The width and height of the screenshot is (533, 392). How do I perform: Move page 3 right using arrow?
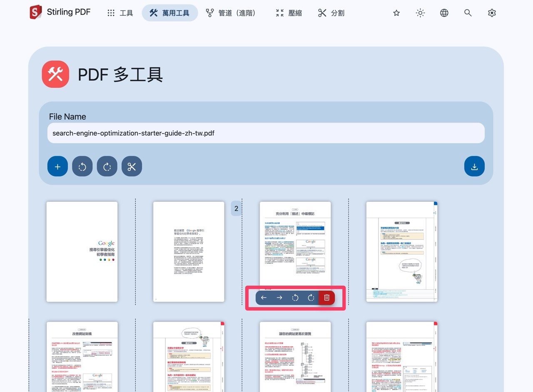pyautogui.click(x=279, y=298)
